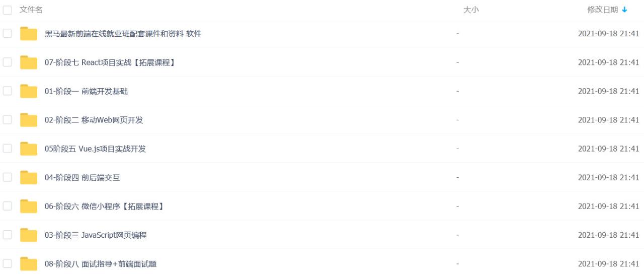Viewport: 644px width, 275px height.
Task: Click folder icon for 01-阶段一 前端开发基础
Action: point(29,91)
